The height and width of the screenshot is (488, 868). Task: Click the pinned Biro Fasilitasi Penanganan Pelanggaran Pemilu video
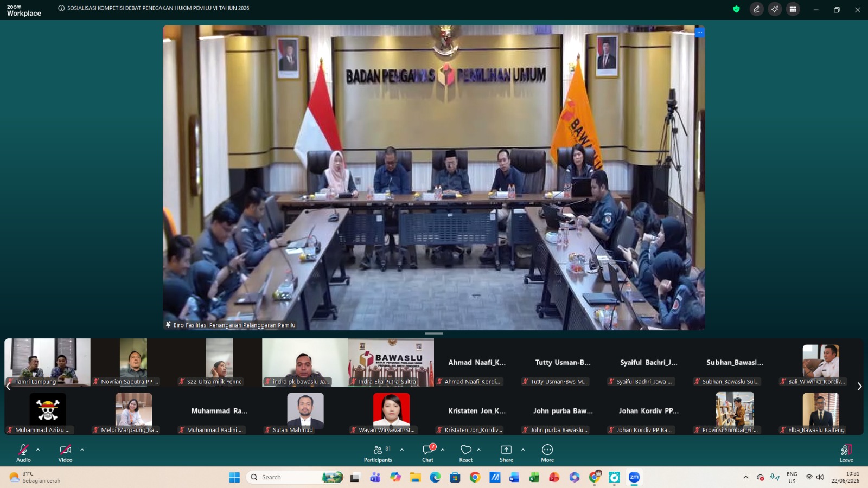[434, 178]
